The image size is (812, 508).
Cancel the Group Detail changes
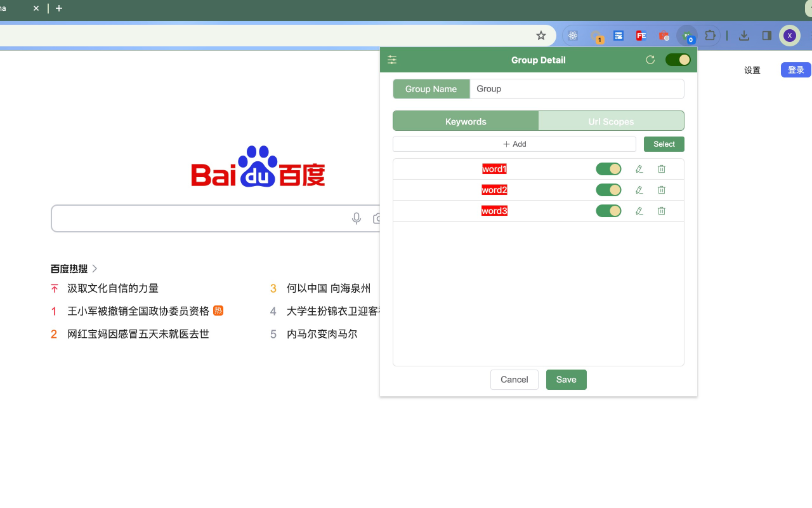coord(514,379)
